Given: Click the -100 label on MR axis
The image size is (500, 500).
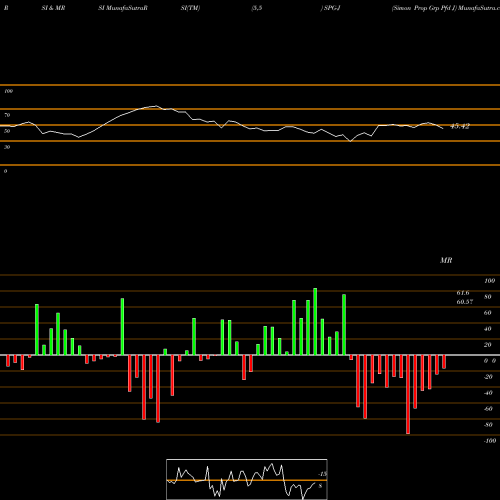Looking at the screenshot, I should [490, 441].
